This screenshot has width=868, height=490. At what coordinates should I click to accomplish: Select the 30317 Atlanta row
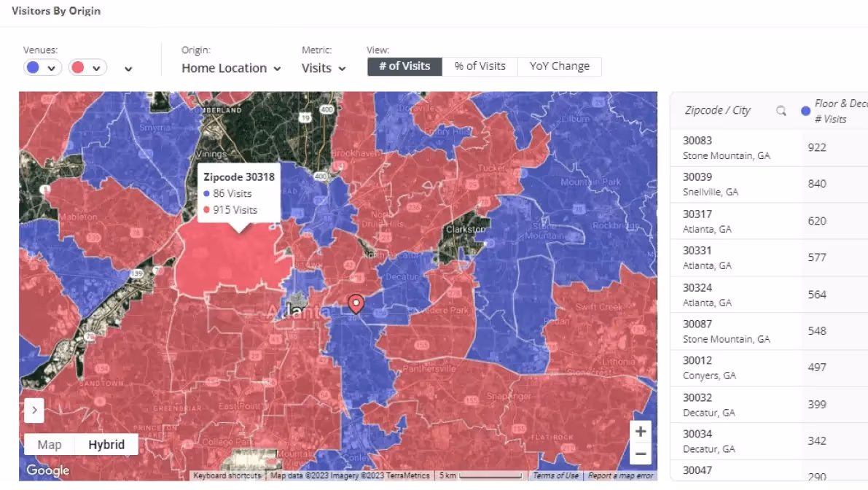(769, 221)
